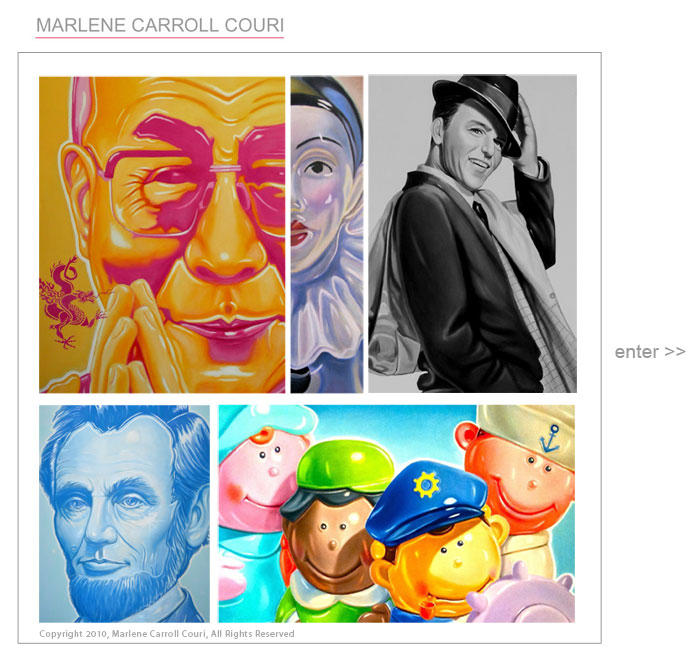Select the pierrot clown painting thumbnail

click(x=327, y=234)
